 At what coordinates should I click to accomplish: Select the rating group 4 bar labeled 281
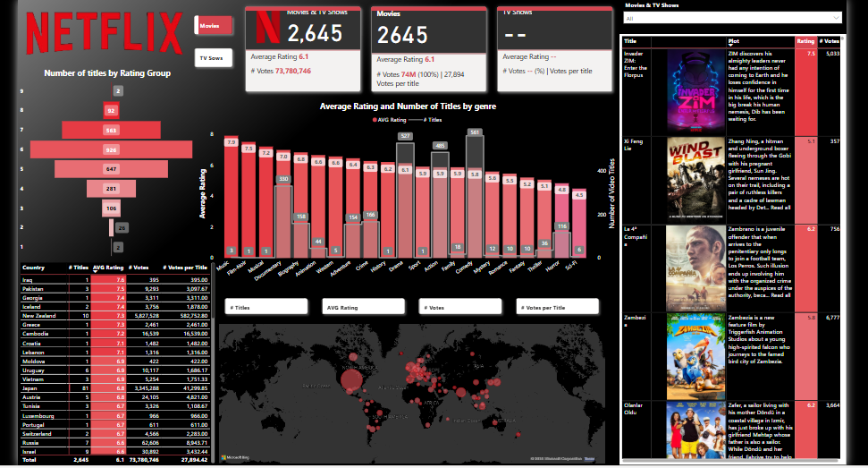[x=111, y=188]
